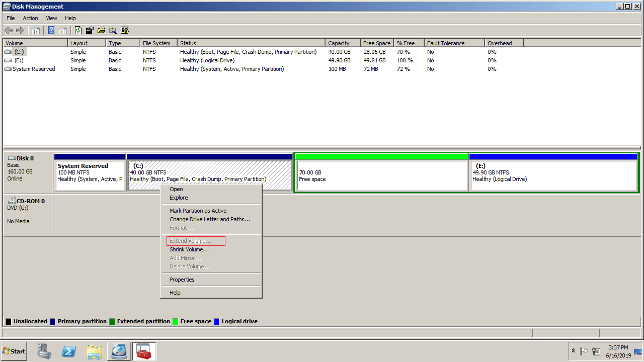The height and width of the screenshot is (362, 644).
Task: Open the rightmost settings icon in toolbar
Action: 125,30
